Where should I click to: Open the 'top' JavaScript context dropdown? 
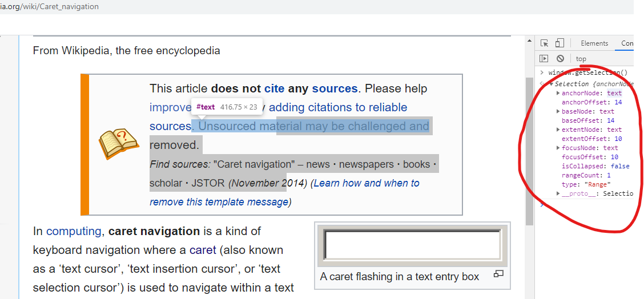click(581, 59)
